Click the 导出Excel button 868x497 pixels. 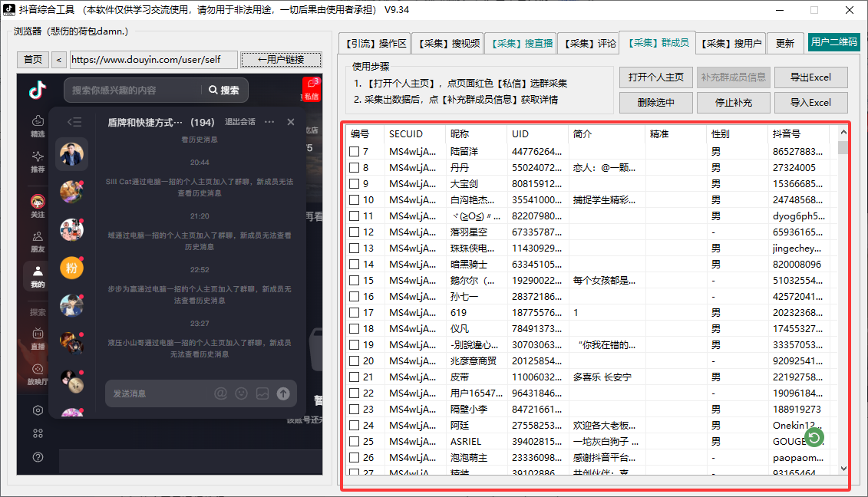[810, 77]
